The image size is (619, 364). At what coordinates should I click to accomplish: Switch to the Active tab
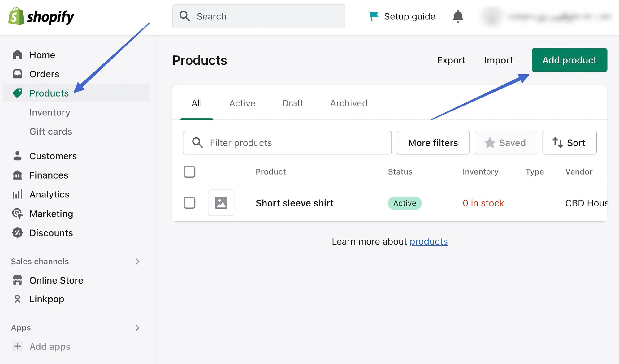point(242,103)
